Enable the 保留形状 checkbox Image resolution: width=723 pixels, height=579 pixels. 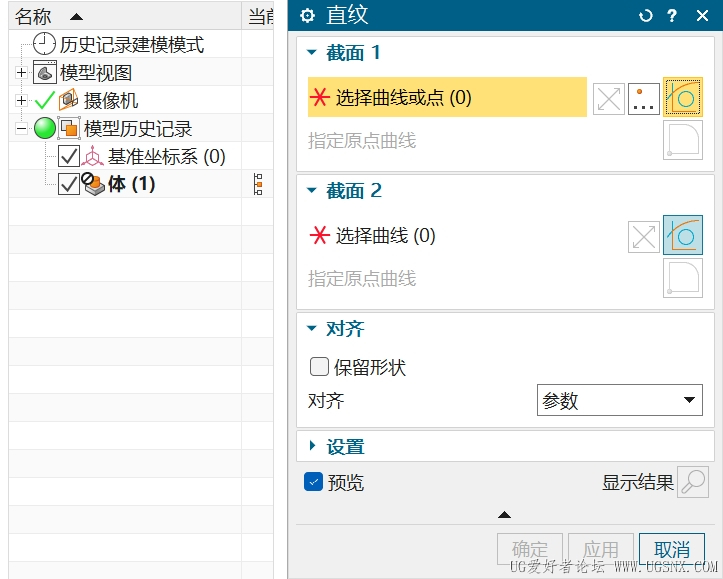(x=319, y=367)
